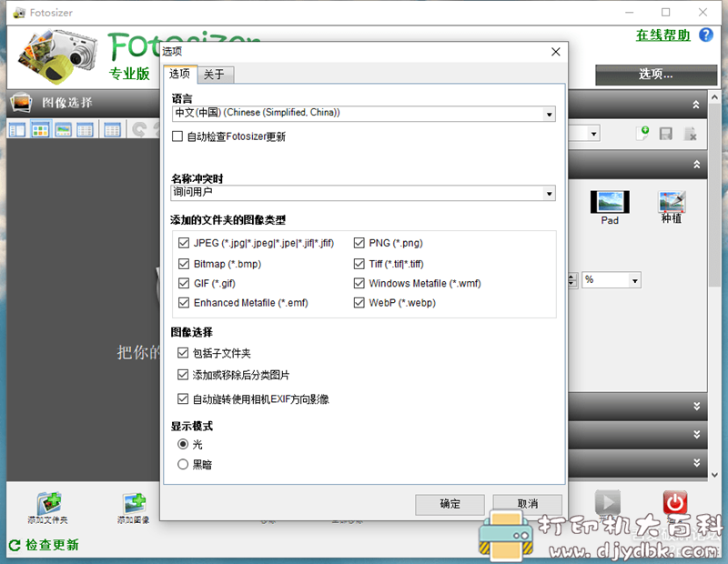Viewport: 728px width, 564px height.
Task: Click the 检查更新 check updates link
Action: tap(52, 545)
